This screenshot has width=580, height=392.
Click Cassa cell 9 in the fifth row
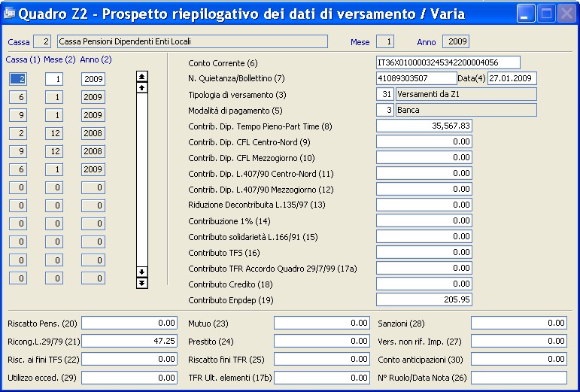click(x=18, y=151)
